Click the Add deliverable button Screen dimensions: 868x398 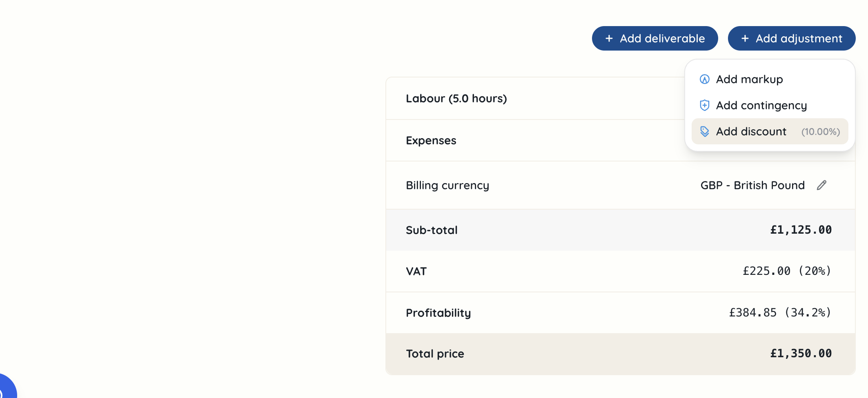pyautogui.click(x=654, y=38)
